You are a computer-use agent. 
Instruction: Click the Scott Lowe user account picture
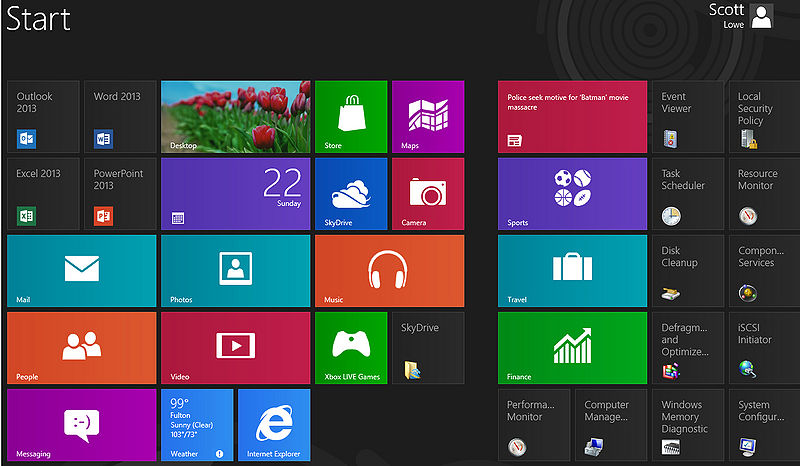(762, 16)
